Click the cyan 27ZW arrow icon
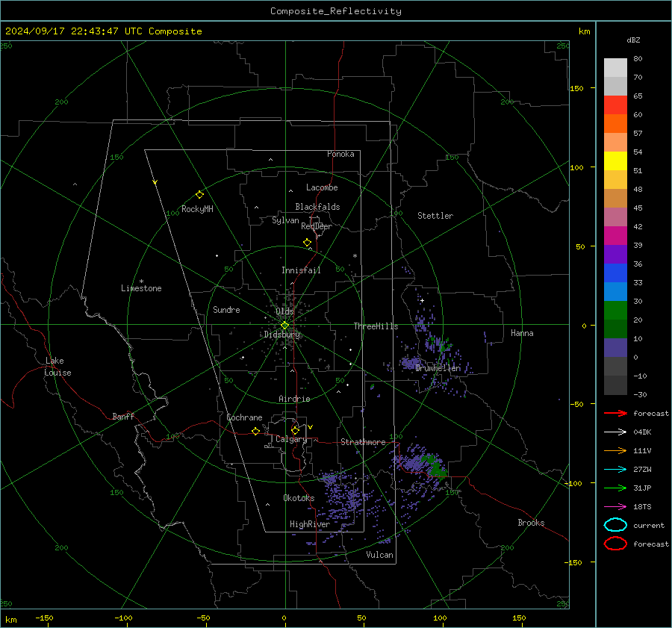672x628 pixels. tap(615, 470)
